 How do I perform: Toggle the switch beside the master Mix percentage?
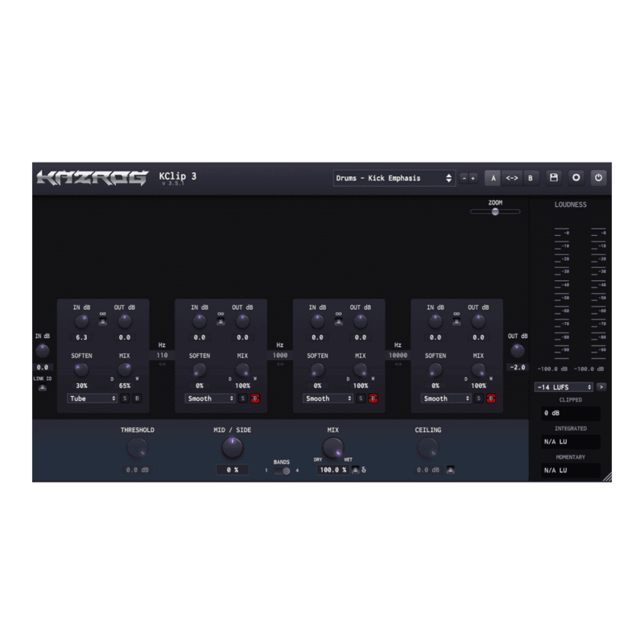355,470
